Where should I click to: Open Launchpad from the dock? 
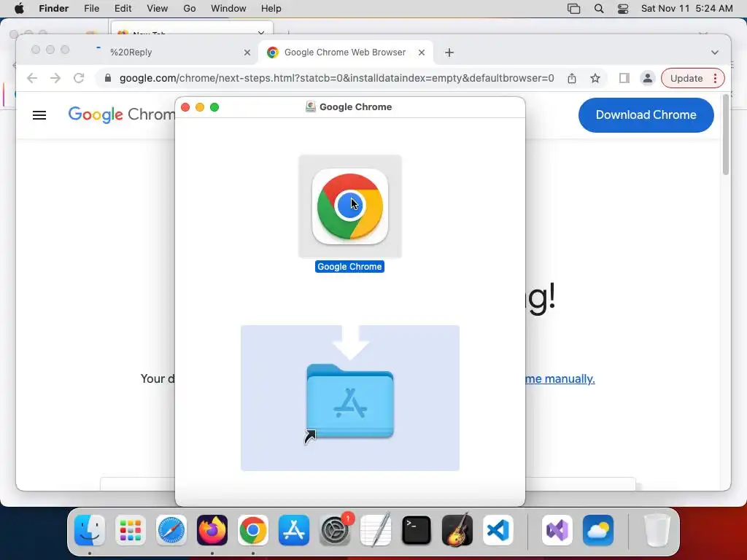click(131, 530)
